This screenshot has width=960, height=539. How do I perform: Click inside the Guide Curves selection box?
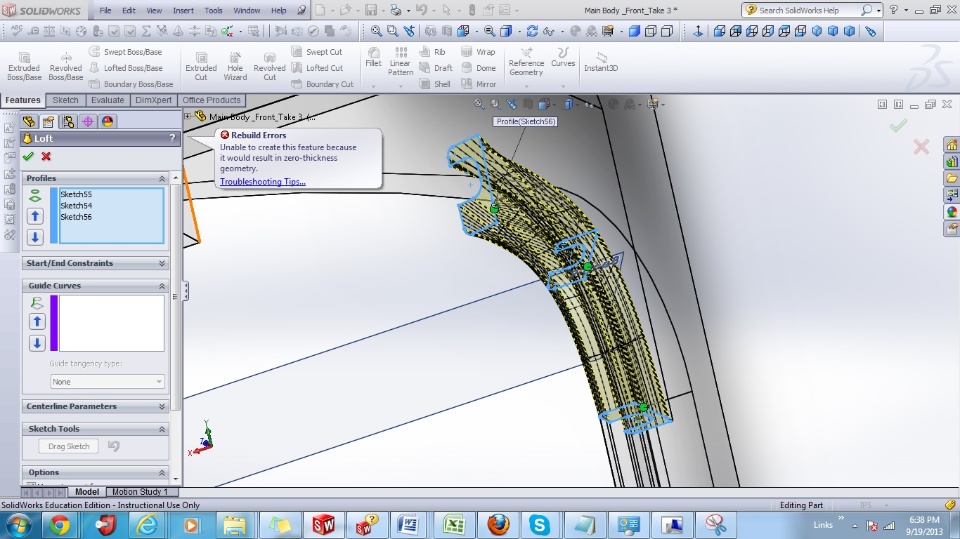point(111,323)
